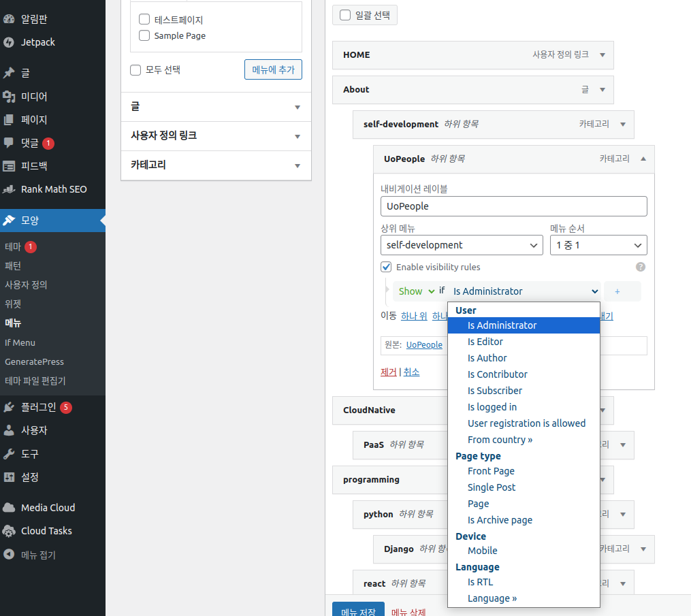Click the Jetpack icon in sidebar
The height and width of the screenshot is (616, 691).
click(x=9, y=42)
